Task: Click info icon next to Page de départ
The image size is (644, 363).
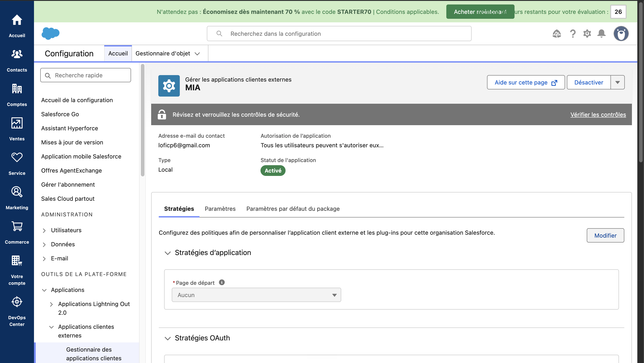Action: pos(222,282)
